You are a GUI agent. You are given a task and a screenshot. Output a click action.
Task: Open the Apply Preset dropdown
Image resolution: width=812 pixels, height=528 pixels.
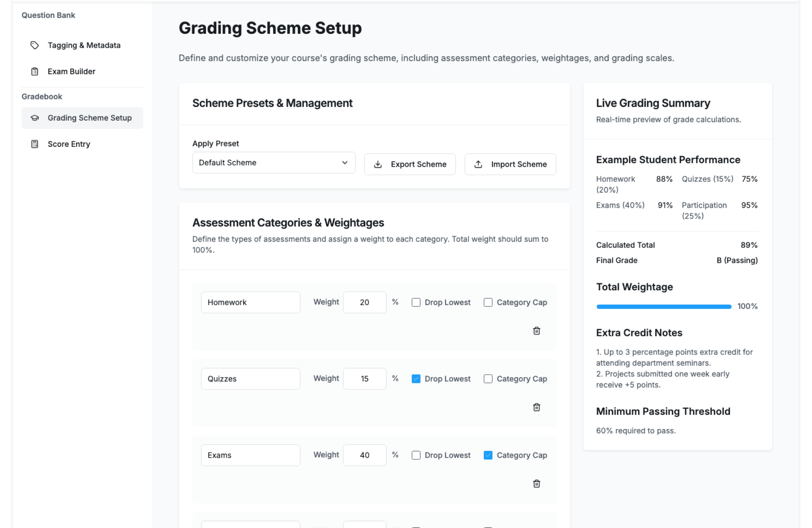click(273, 163)
